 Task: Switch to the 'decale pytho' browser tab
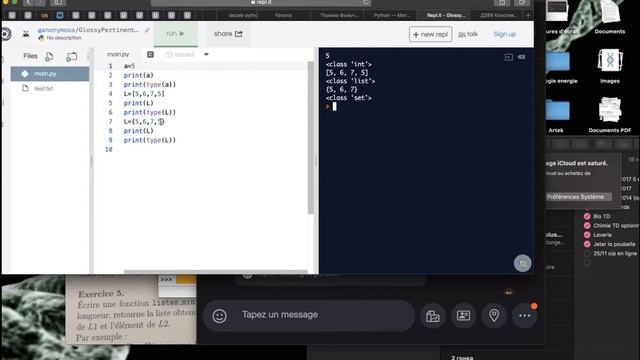[243, 16]
